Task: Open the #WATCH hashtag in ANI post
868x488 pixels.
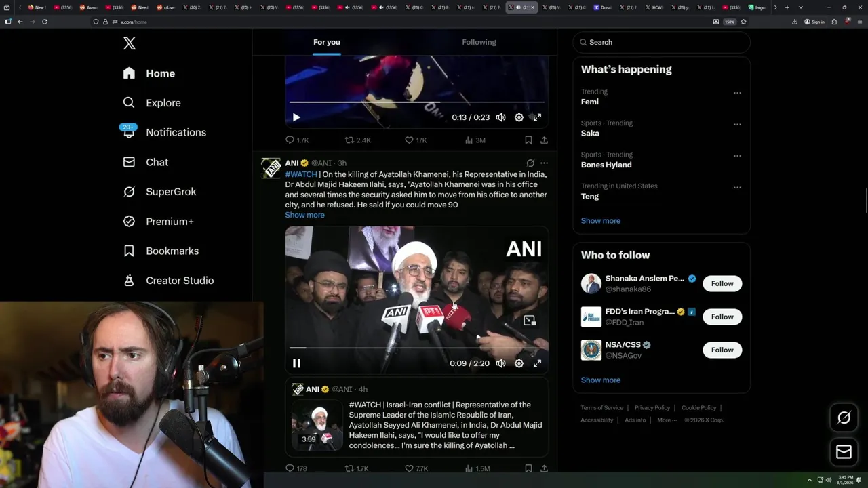Action: tap(301, 174)
